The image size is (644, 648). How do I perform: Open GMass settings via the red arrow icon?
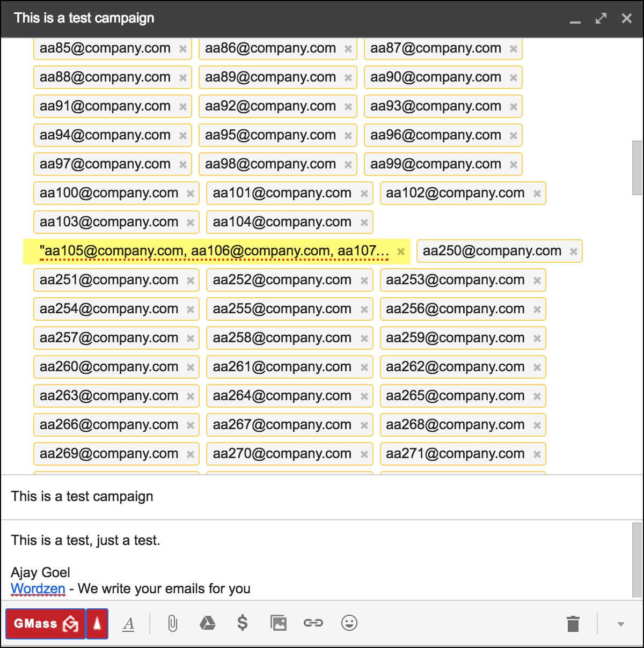[97, 623]
